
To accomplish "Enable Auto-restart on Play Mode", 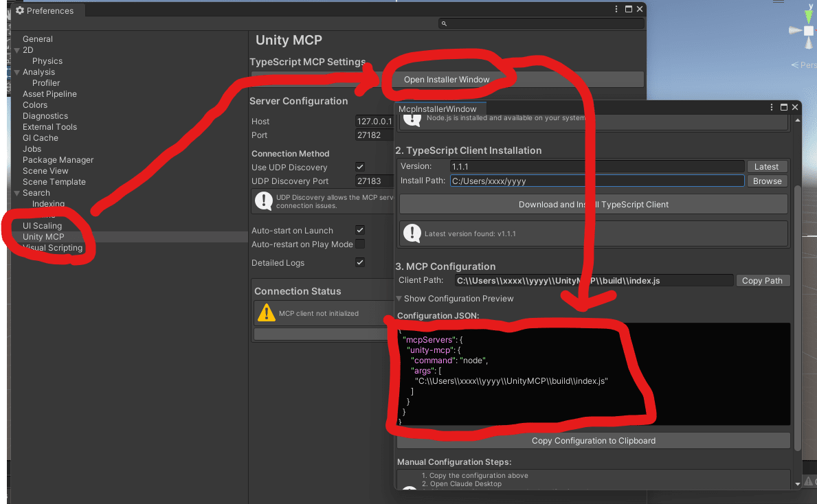I will coord(360,244).
